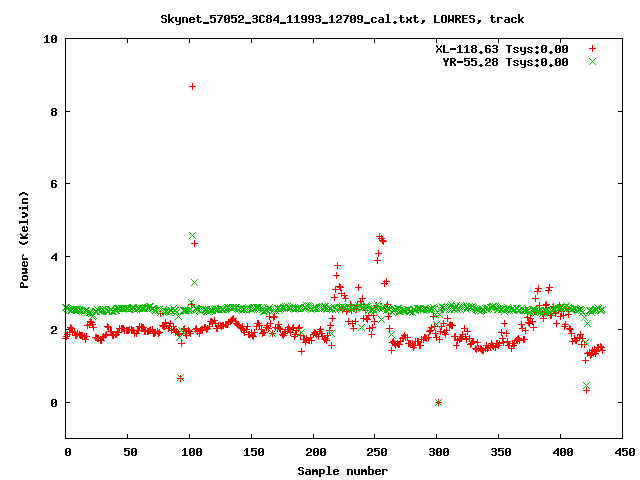Image resolution: width=640 pixels, height=480 pixels.
Task: Click x-axis tick label 400
Action: tap(563, 452)
